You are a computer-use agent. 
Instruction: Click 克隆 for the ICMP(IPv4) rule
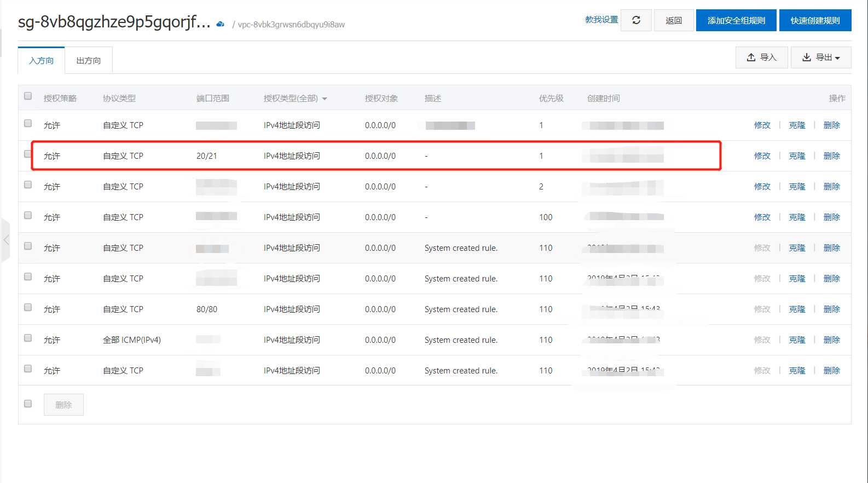(797, 340)
